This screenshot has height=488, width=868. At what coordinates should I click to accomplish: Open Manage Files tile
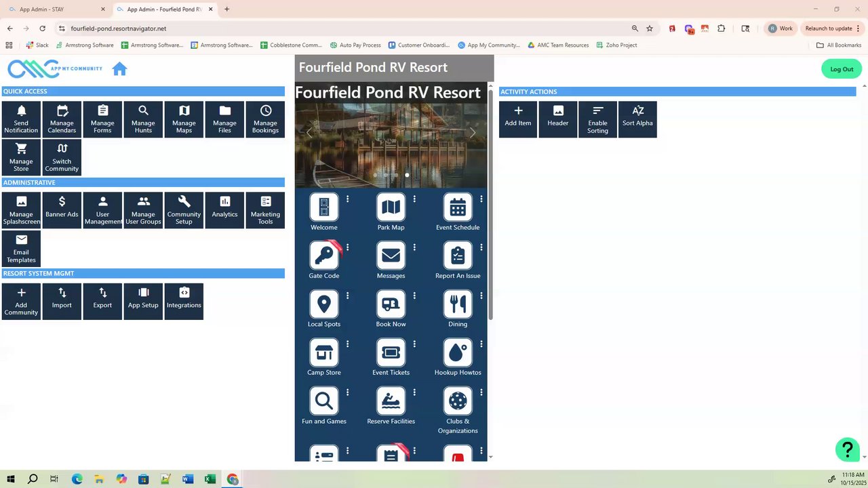[x=224, y=119]
